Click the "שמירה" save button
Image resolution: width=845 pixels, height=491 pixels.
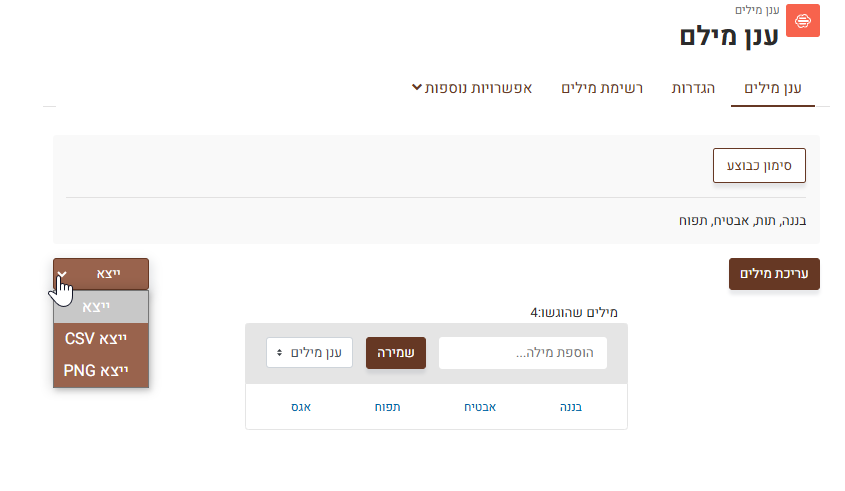pos(396,353)
